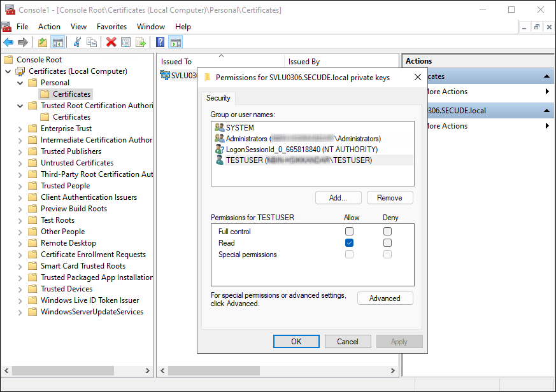Click the red Delete X icon
Viewport: 556px width, 392px height.
point(111,43)
